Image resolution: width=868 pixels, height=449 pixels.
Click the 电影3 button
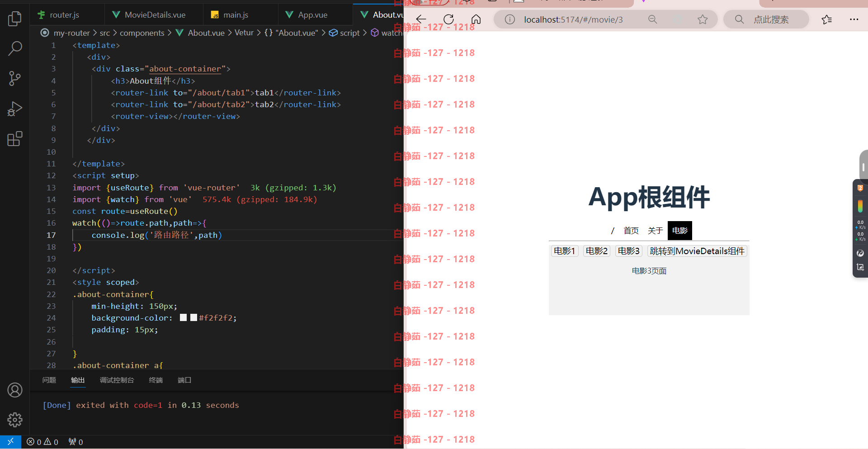(x=628, y=251)
